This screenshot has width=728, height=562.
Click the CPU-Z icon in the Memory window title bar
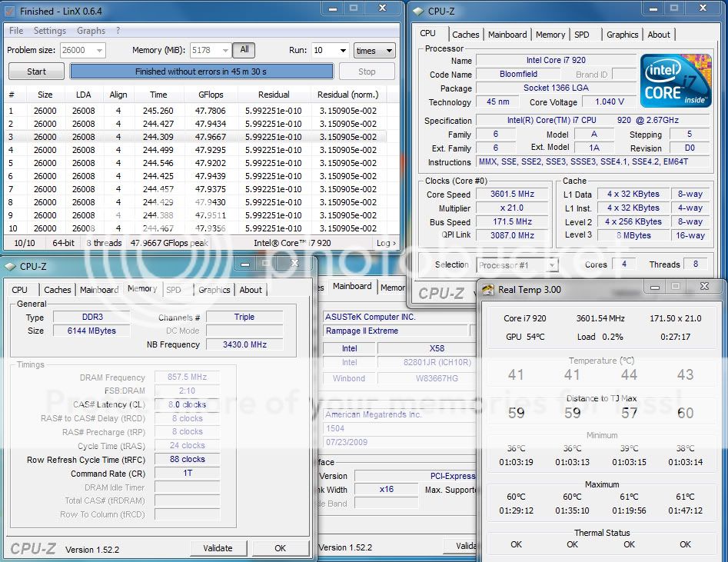[10, 267]
